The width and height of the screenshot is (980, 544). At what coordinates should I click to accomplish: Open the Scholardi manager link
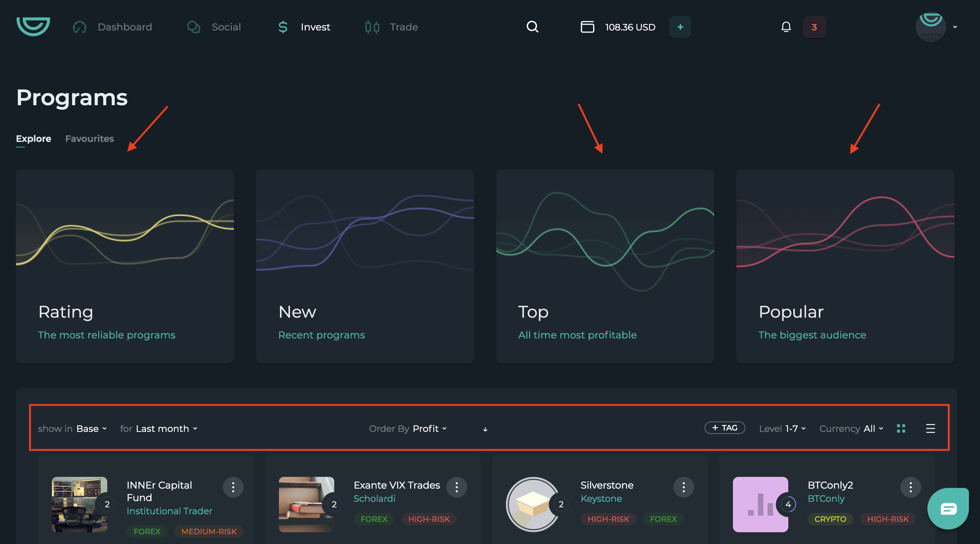click(374, 498)
